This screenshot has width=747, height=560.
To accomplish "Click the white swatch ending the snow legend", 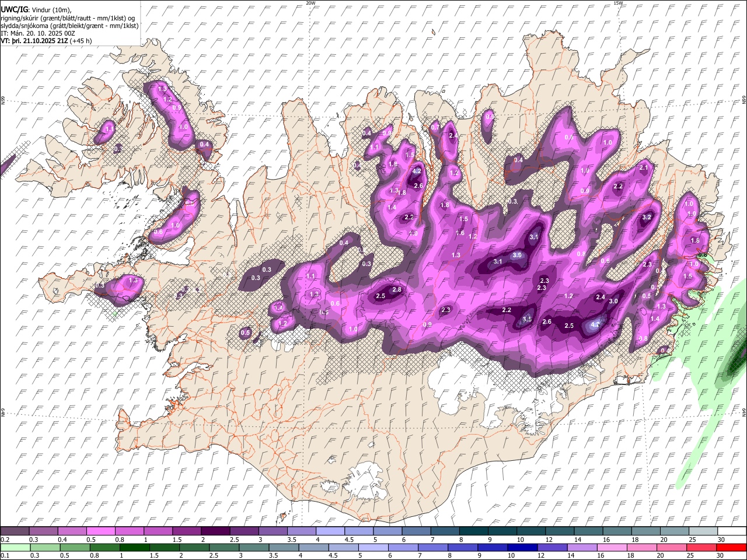I will [731, 531].
